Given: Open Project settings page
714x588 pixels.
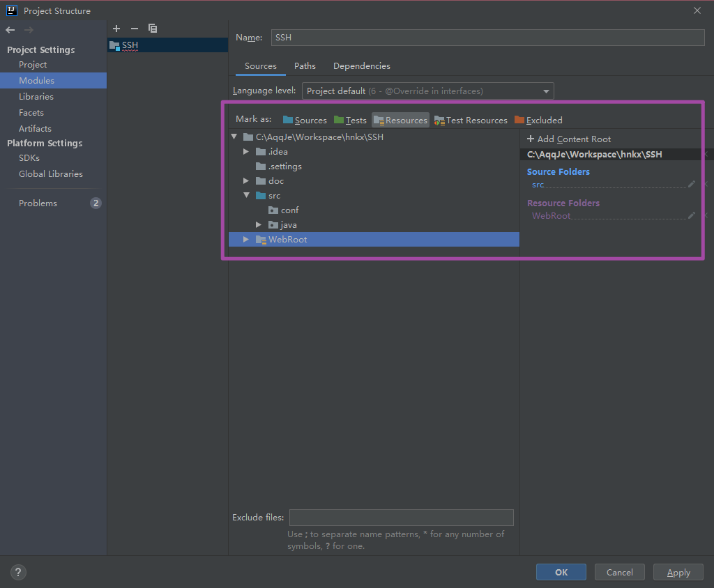Looking at the screenshot, I should click(33, 65).
